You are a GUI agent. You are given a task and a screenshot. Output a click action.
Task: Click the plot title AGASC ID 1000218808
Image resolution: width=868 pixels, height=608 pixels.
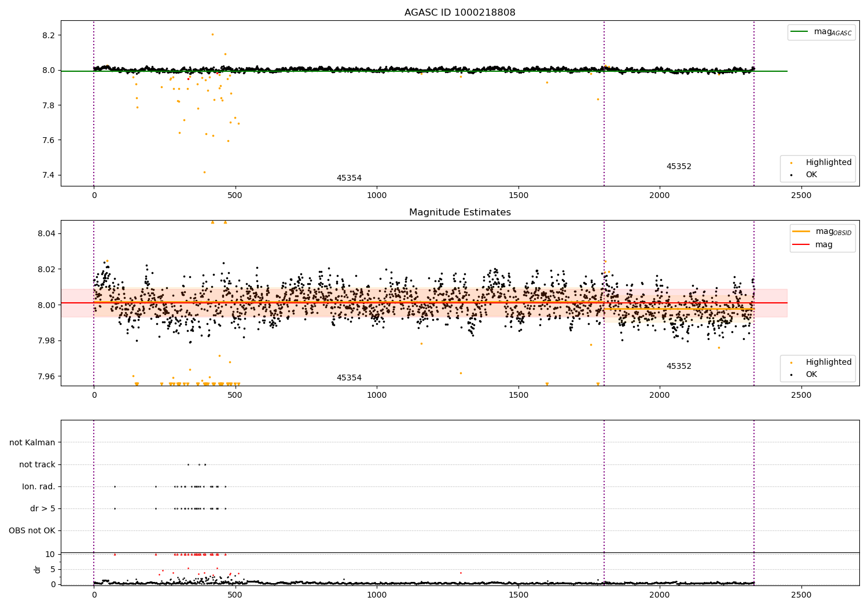tap(459, 13)
